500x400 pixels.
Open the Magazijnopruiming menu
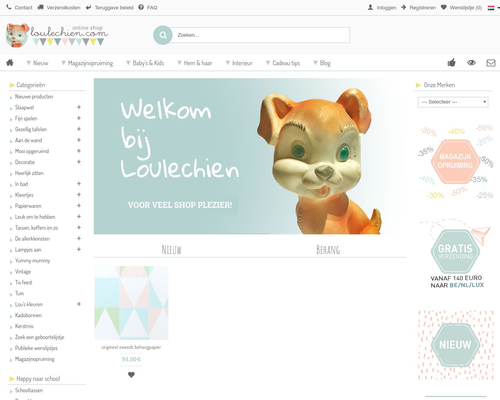[87, 63]
